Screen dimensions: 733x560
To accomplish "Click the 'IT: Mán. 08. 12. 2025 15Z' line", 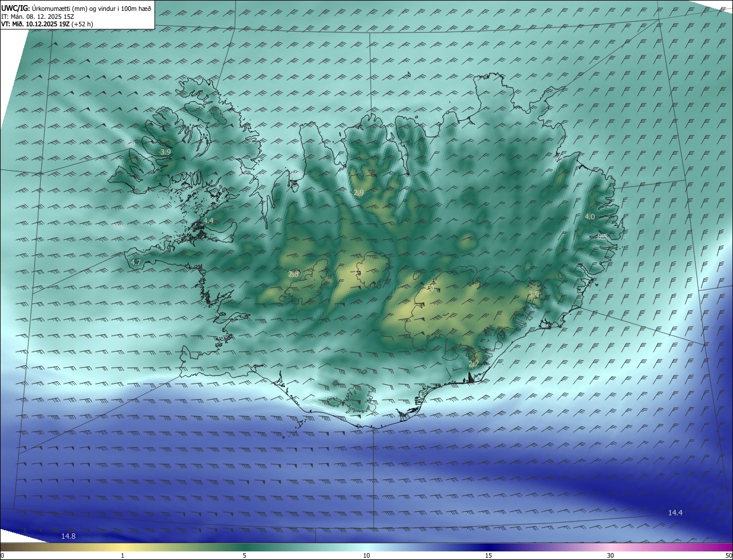I will pos(38,17).
